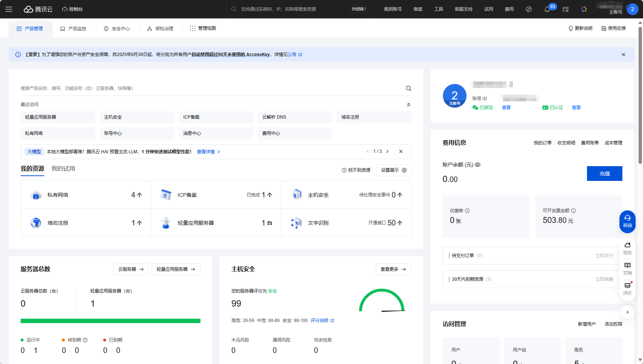Click the circular shortcut icon beside 费用
Image resolution: width=643 pixels, height=364 pixels.
529,9
